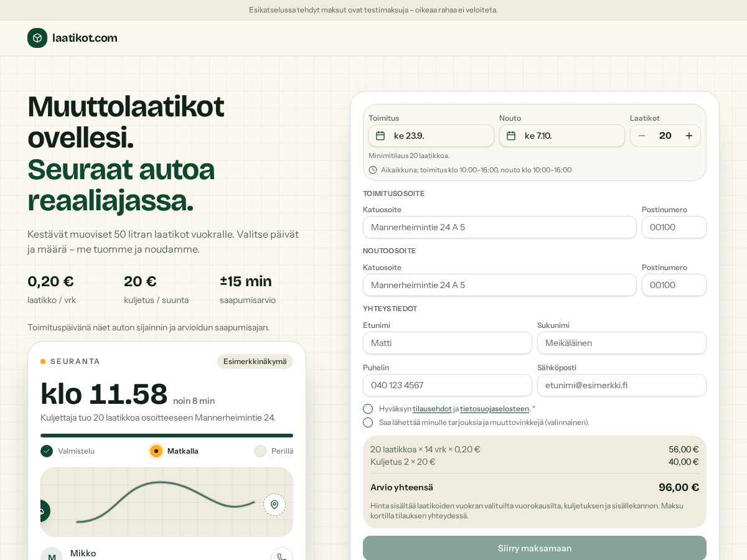Click the Sähköposti input field
The image size is (747, 560).
(x=622, y=385)
